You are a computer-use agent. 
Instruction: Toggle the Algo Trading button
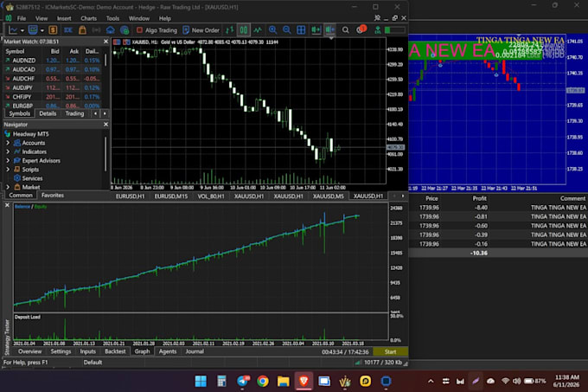pyautogui.click(x=157, y=30)
